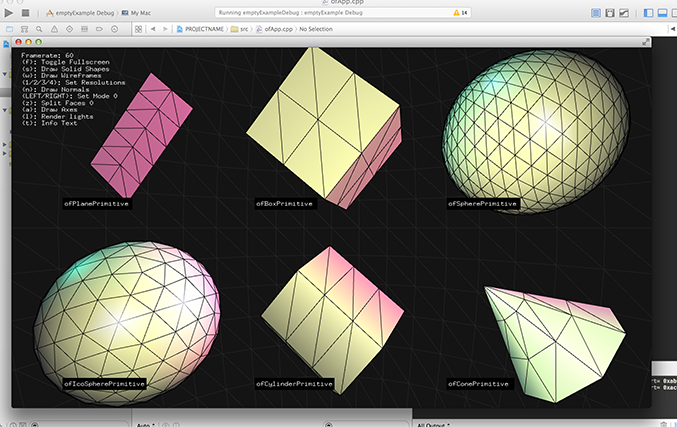Open the Find navigator magnifier icon
This screenshot has width=677, height=427.
pos(40,29)
